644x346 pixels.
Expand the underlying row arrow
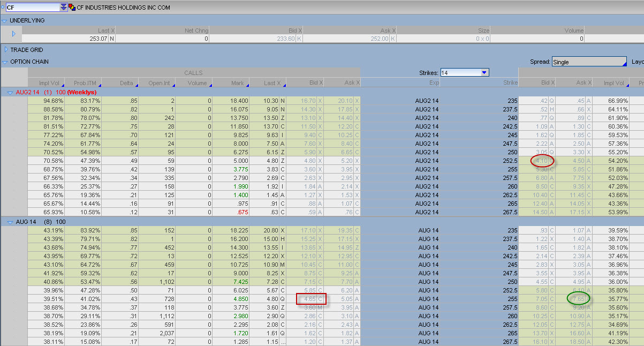coord(13,34)
